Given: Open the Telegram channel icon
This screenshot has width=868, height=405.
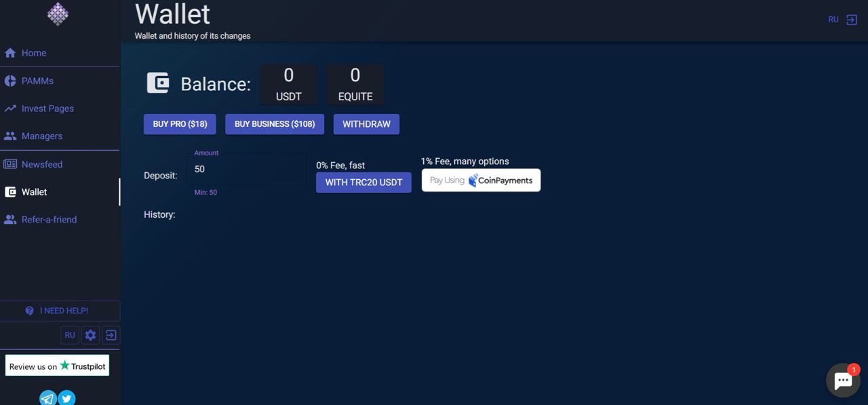Looking at the screenshot, I should (x=47, y=398).
